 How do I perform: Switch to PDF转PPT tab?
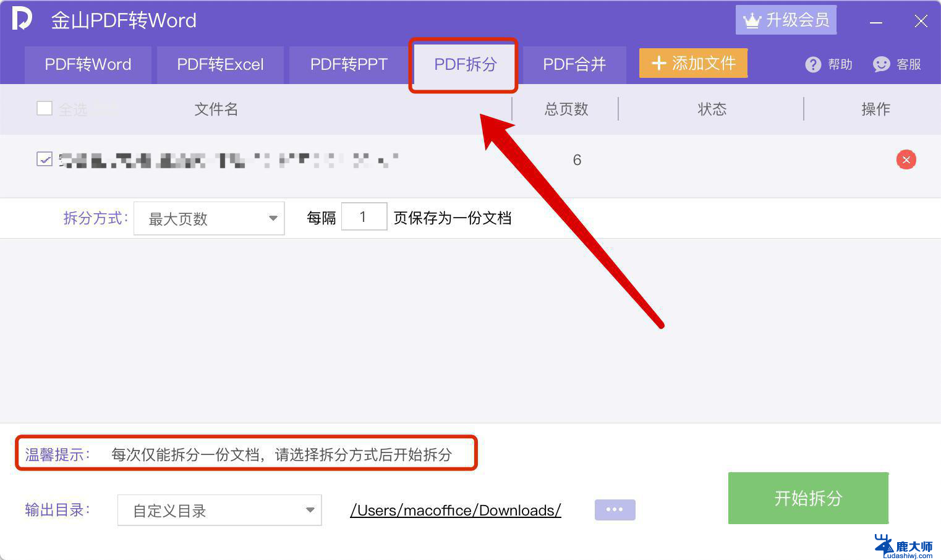click(349, 65)
